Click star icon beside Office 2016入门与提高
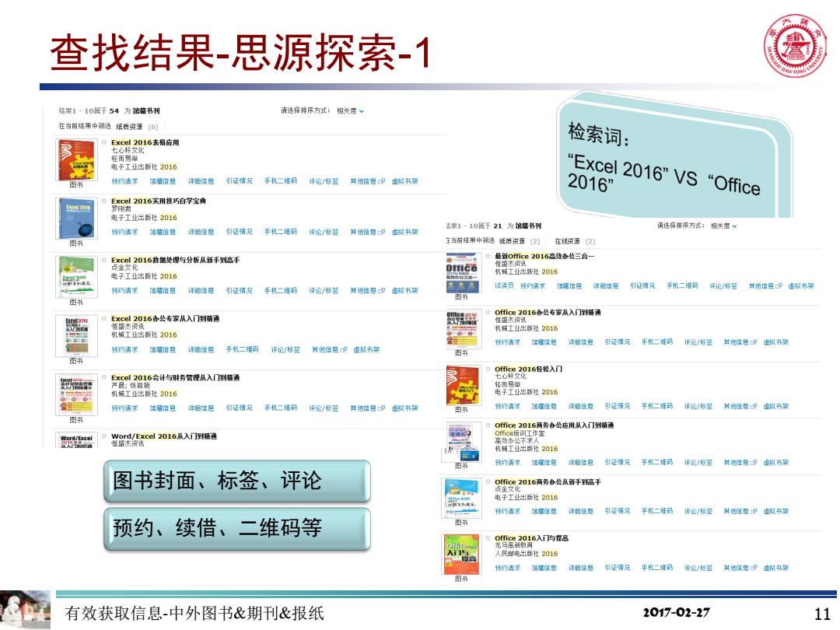The image size is (840, 630). pos(488,538)
